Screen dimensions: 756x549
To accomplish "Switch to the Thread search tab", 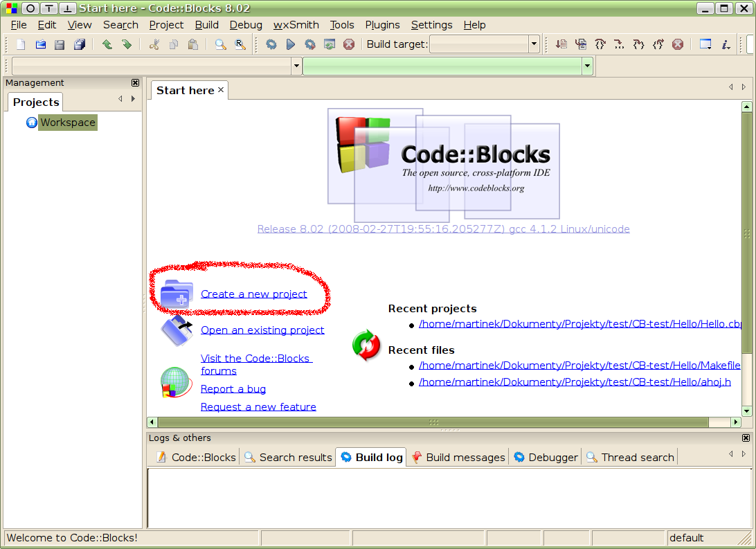I will [631, 458].
